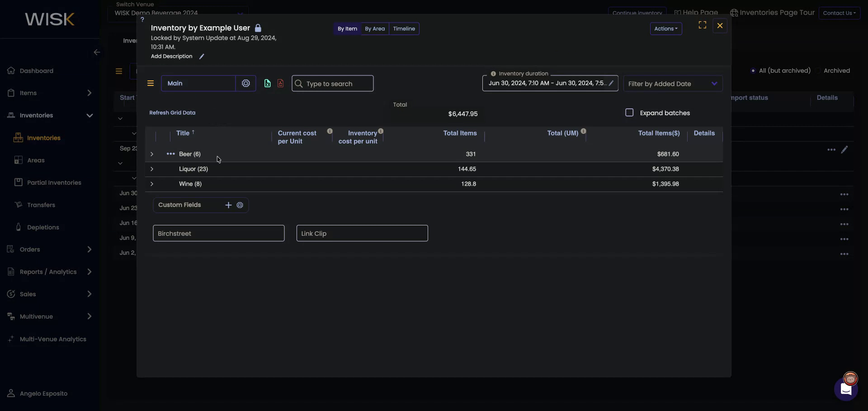Switch to the By Area tab

[375, 28]
